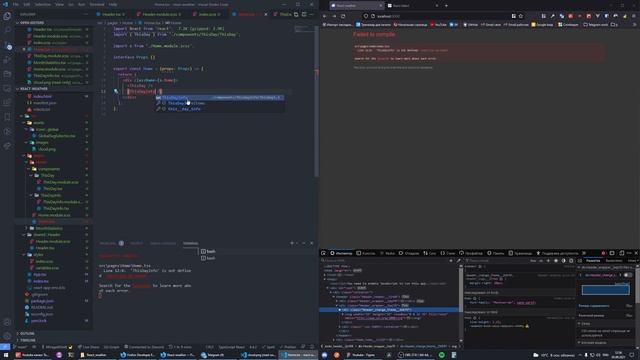This screenshot has height=360, width=640.
Task: Open Accounts icon at bottom of activity bar
Action: click(7, 322)
